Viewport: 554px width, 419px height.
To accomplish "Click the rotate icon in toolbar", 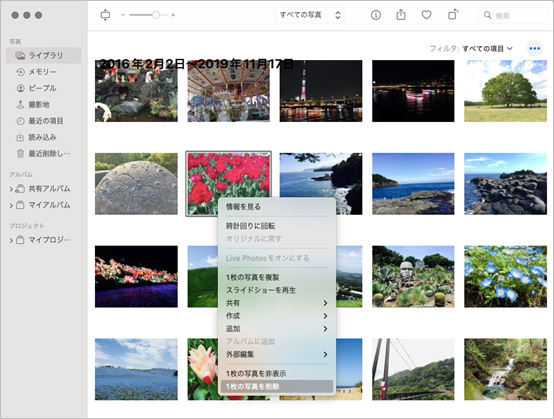I will [x=453, y=15].
